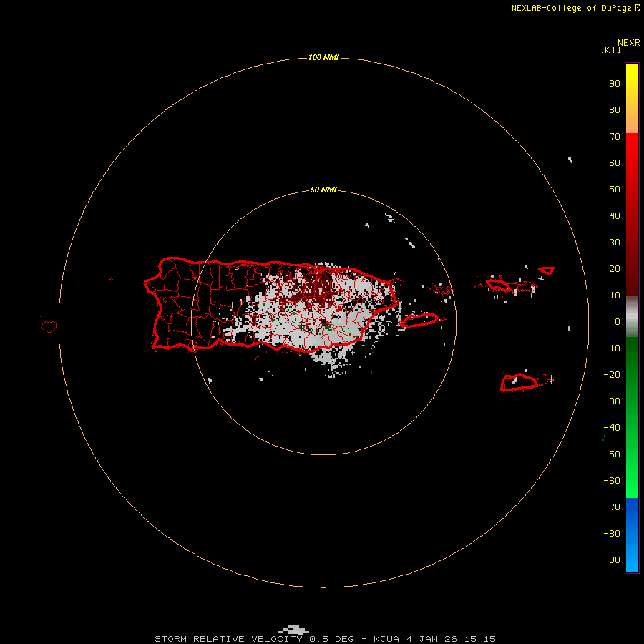Click the 60 knot scale label
The width and height of the screenshot is (644, 644).
tap(615, 162)
